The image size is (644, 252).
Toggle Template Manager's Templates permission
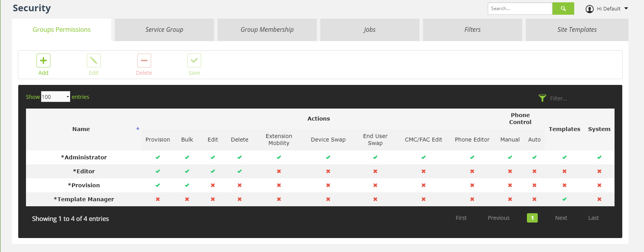point(565,199)
